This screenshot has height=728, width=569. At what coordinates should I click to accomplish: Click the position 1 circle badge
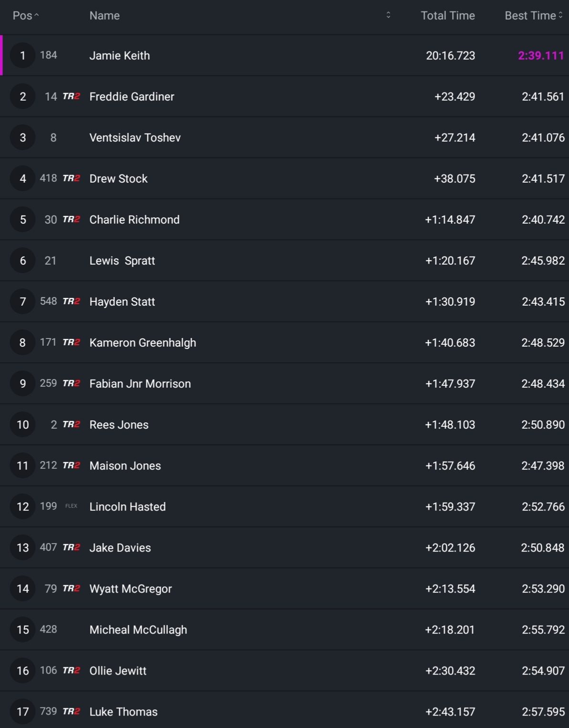coord(22,55)
